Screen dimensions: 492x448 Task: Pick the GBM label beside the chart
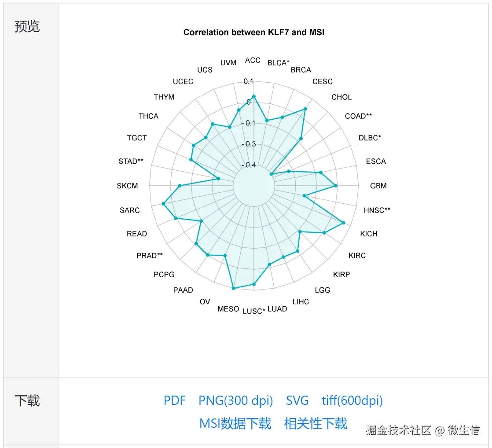point(378,186)
